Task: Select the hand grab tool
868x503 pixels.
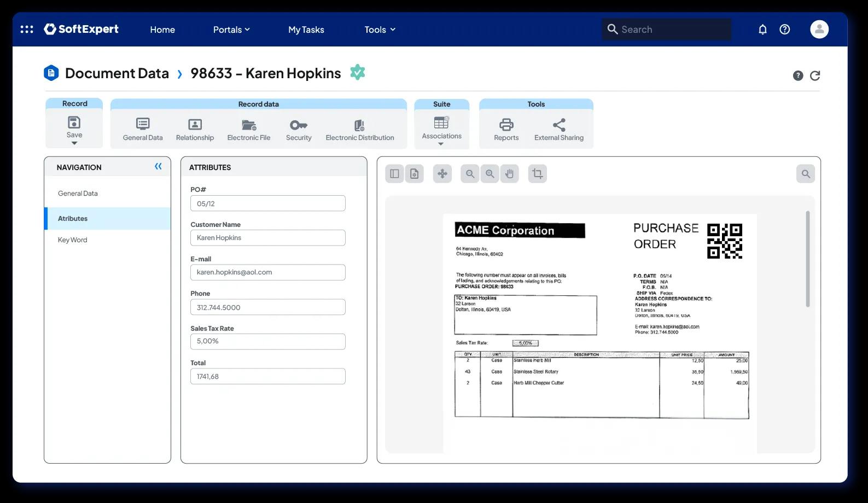Action: click(x=509, y=174)
